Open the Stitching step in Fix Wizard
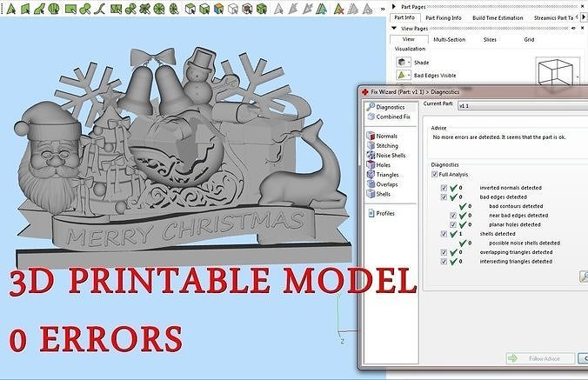 [x=383, y=146]
